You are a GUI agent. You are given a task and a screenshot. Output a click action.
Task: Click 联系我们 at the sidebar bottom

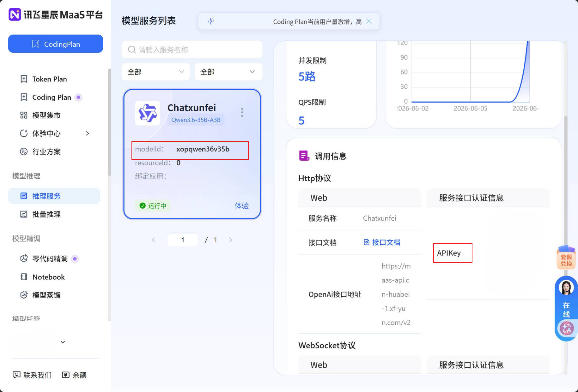(x=32, y=375)
